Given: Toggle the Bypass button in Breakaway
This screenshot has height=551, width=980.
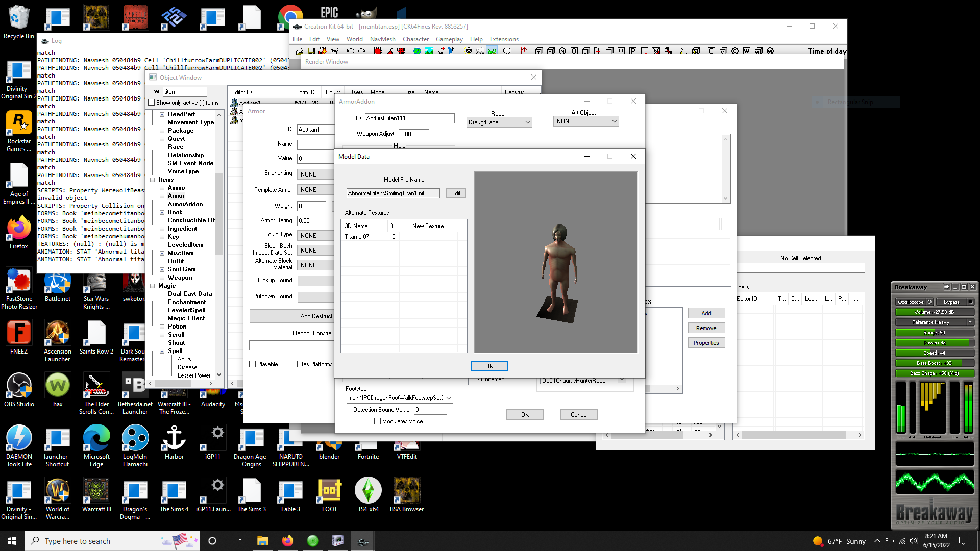Looking at the screenshot, I should (955, 302).
